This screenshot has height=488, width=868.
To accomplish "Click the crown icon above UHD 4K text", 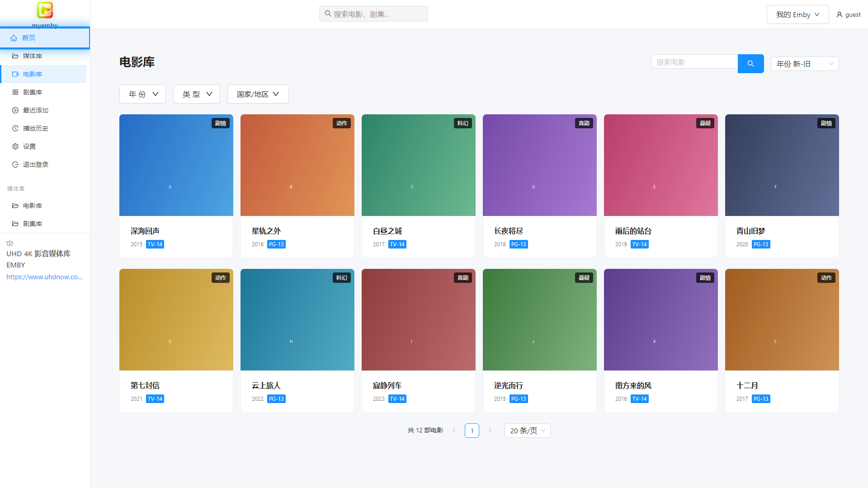I will tap(10, 243).
